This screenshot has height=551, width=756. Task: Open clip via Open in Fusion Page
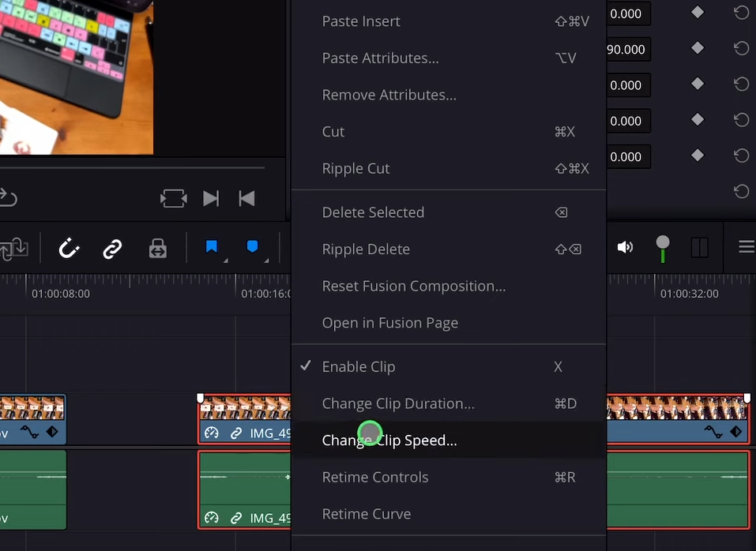[449, 323]
